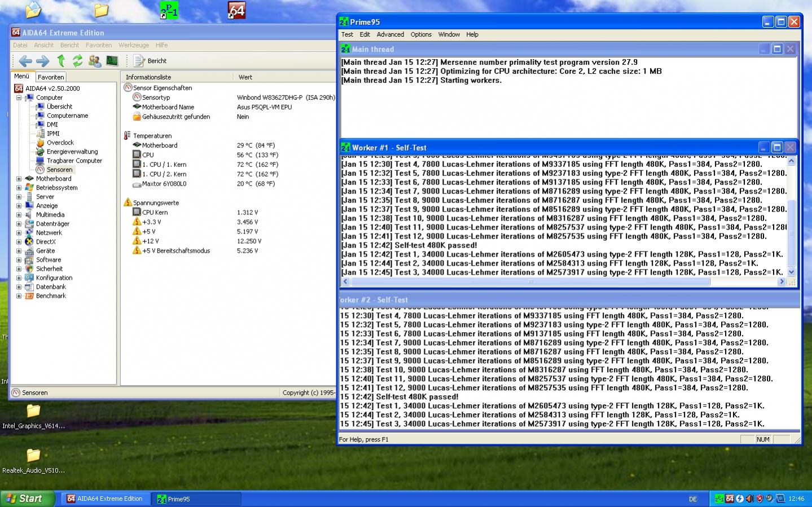
Task: Open the Windows Start button
Action: (x=28, y=499)
